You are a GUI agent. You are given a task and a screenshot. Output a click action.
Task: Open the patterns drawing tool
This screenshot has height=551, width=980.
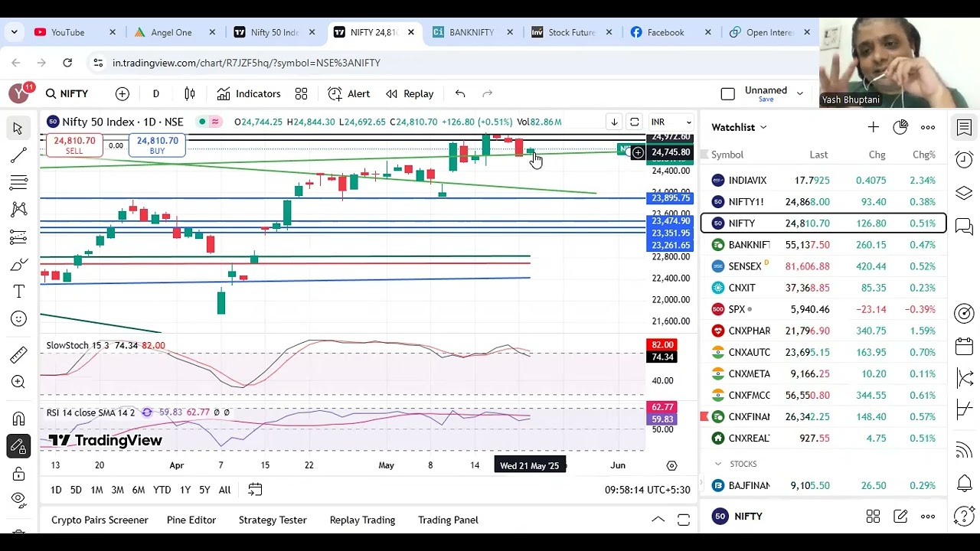[x=18, y=210]
